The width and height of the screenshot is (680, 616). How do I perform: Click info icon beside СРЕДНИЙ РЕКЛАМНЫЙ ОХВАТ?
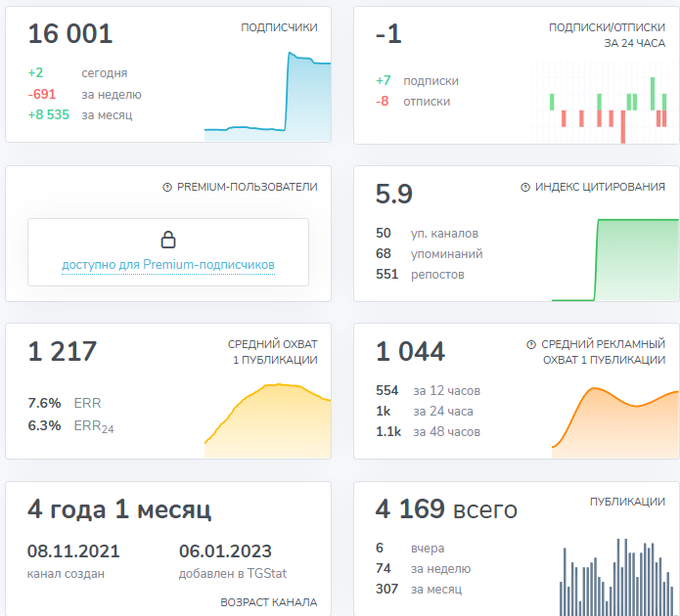pos(531,344)
